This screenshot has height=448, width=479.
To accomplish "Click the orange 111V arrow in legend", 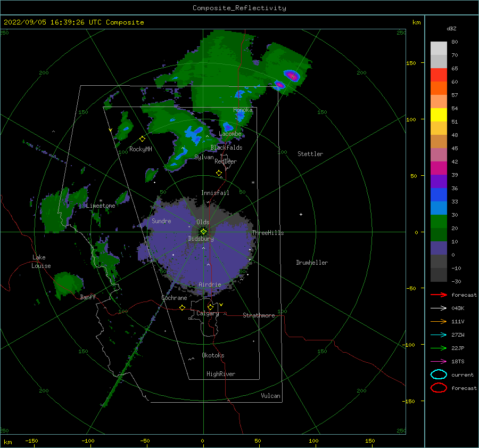I will point(439,321).
